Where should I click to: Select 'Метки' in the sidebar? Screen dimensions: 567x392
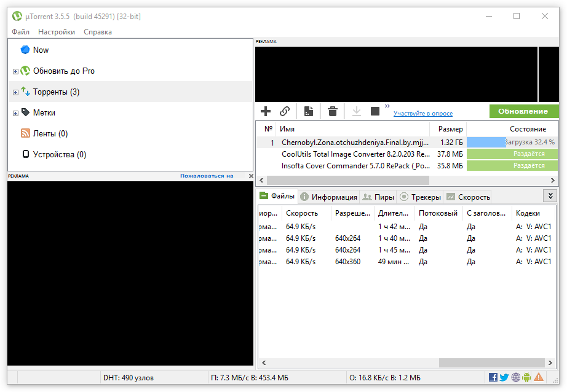[44, 112]
